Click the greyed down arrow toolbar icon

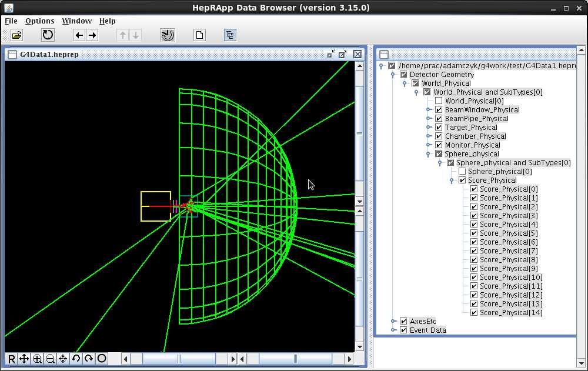pos(135,35)
